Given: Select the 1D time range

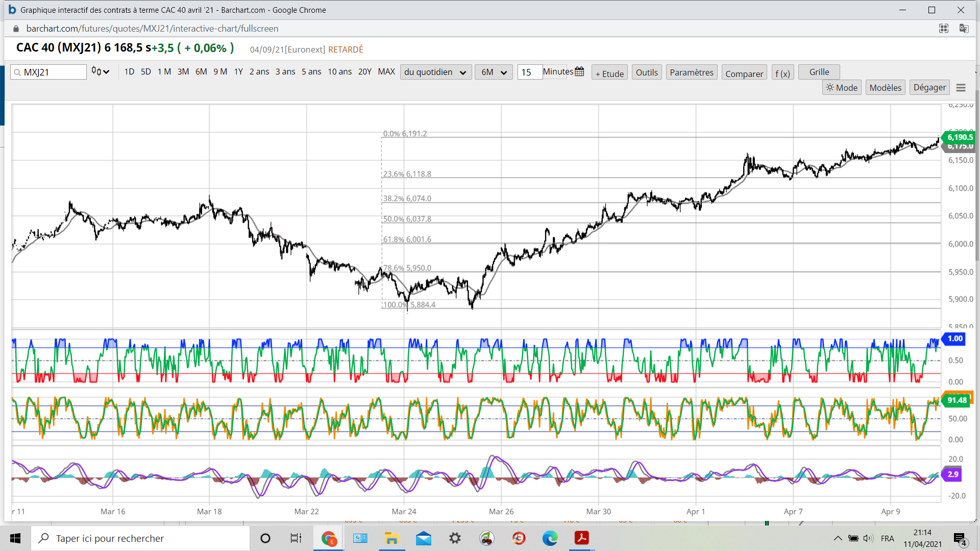Looking at the screenshot, I should [129, 71].
